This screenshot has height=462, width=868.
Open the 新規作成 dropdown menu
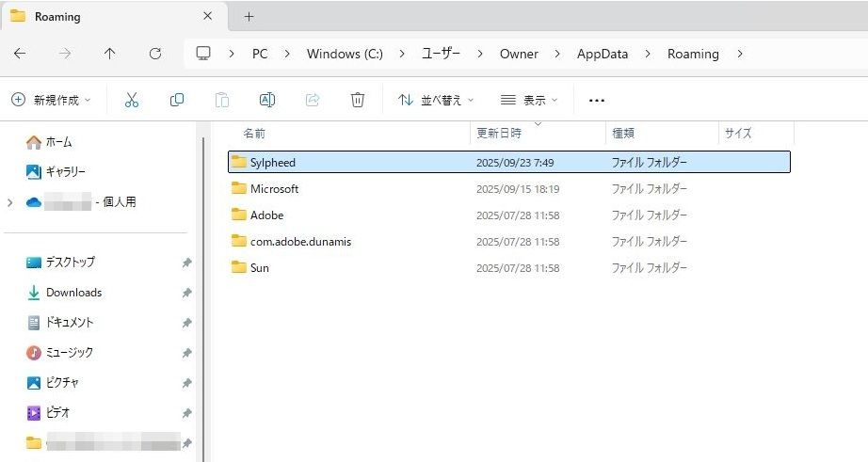tap(52, 100)
